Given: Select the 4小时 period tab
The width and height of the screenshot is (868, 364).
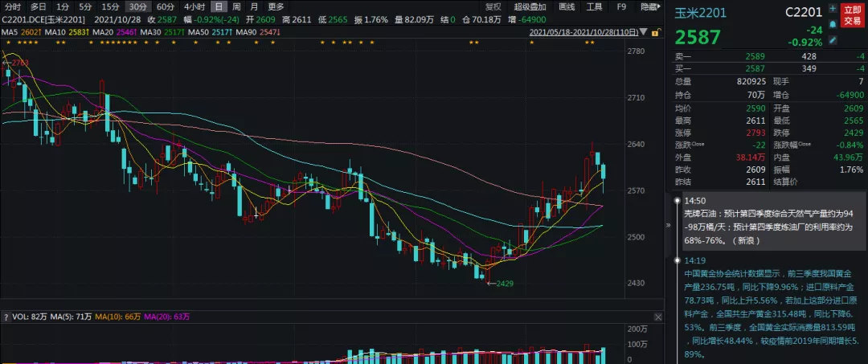Looking at the screenshot, I should tap(194, 7).
